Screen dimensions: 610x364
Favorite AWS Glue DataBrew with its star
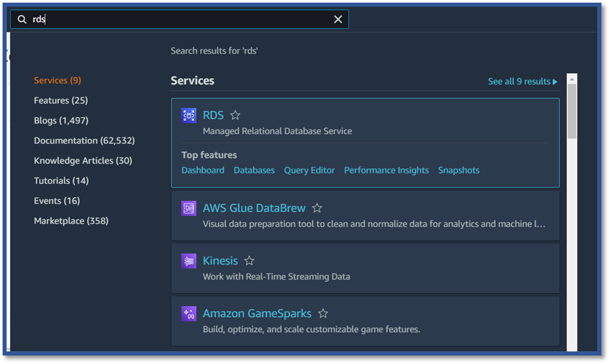click(x=317, y=208)
